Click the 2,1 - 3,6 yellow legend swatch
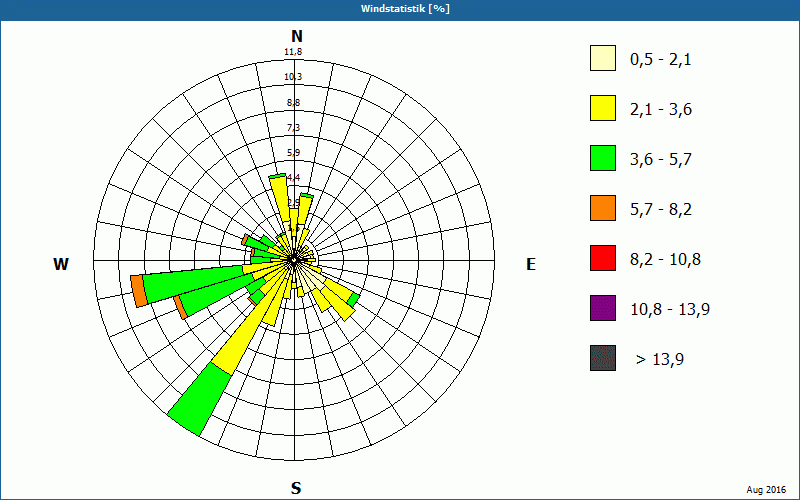This screenshot has height=500, width=800. 603,108
